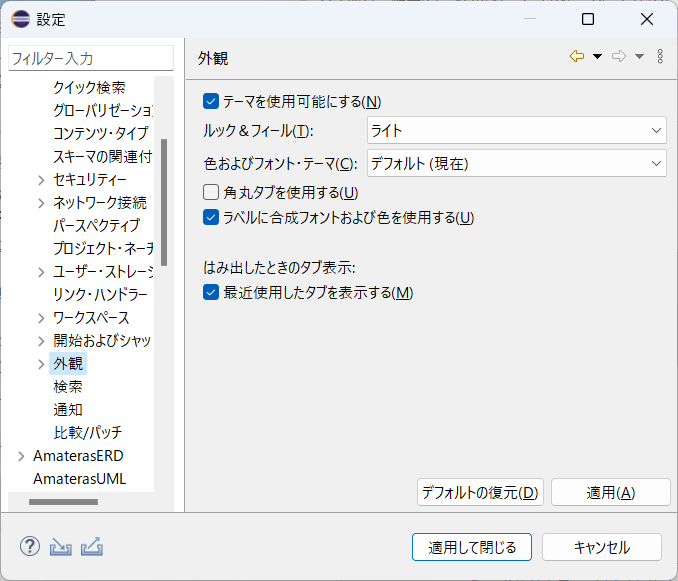Viewport: 678px width, 581px height.
Task: Open the 色およびフォント・テーマ dropdown
Action: (x=516, y=163)
